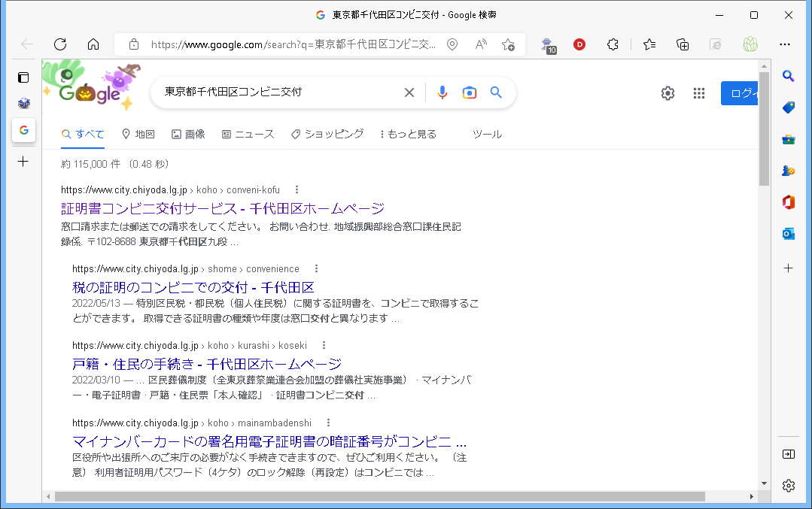Open 証明書コンビニ交付サービス result link
This screenshot has height=509, width=812.
[223, 208]
